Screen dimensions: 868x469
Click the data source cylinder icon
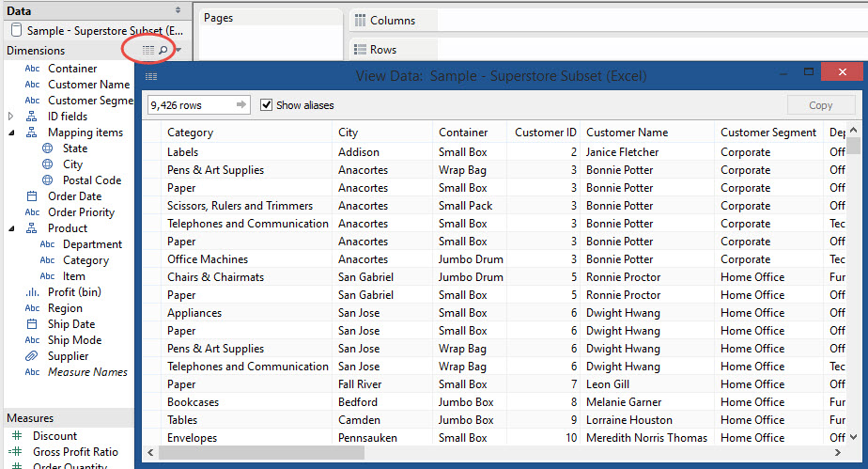[17, 30]
